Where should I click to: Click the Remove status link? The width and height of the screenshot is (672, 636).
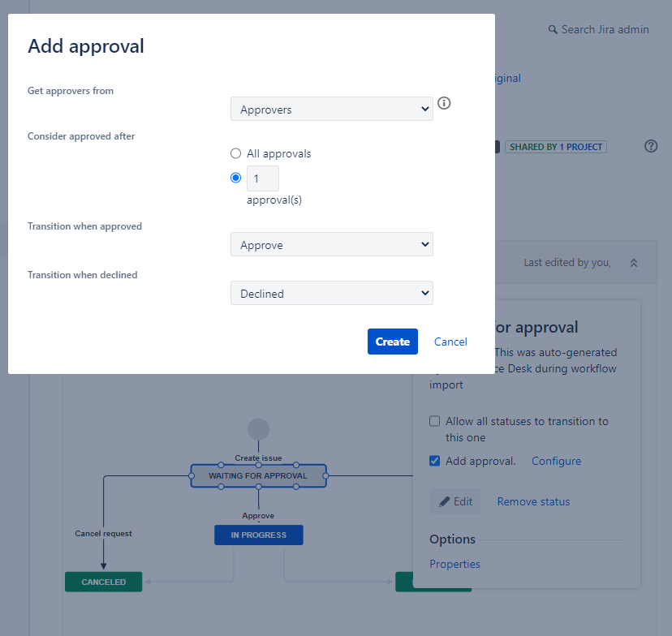coord(533,501)
